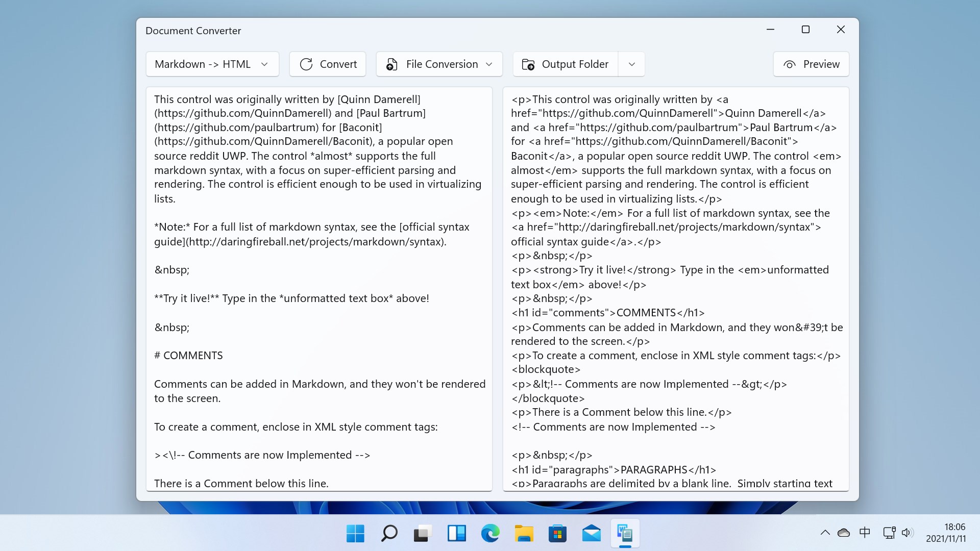Click the File Conversion document icon

click(x=391, y=64)
